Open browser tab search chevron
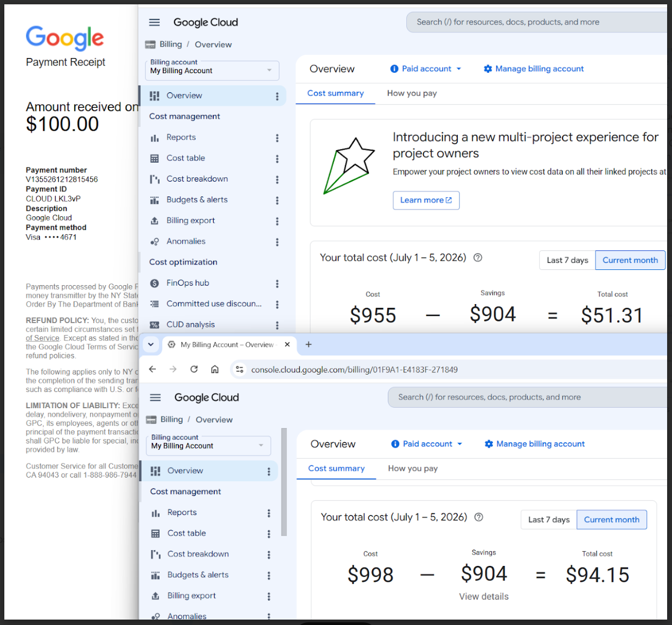 coord(151,344)
